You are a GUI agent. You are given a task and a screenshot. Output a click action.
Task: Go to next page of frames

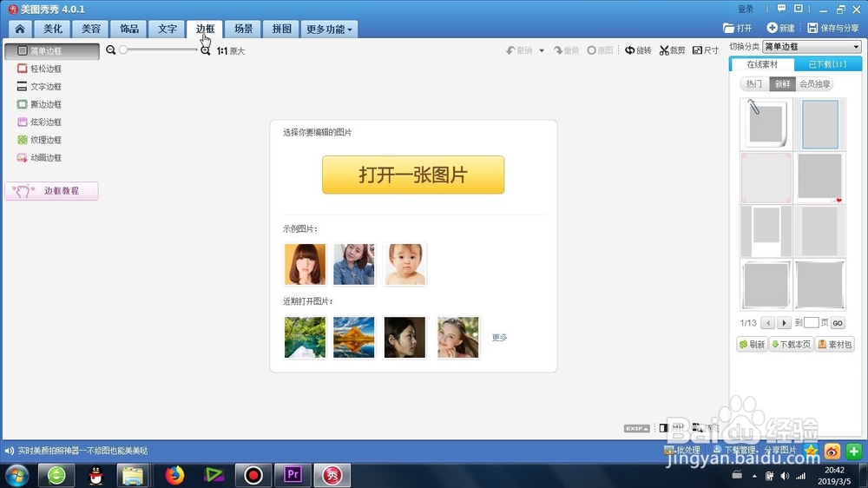784,323
